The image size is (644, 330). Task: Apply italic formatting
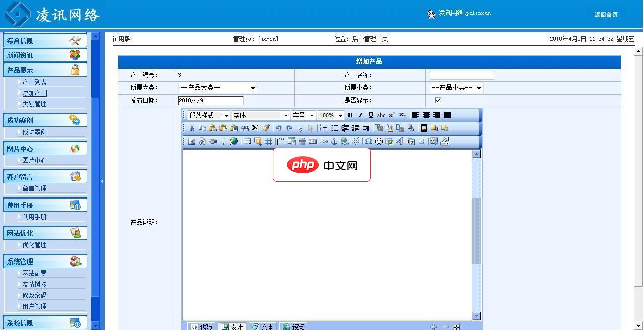click(x=360, y=115)
